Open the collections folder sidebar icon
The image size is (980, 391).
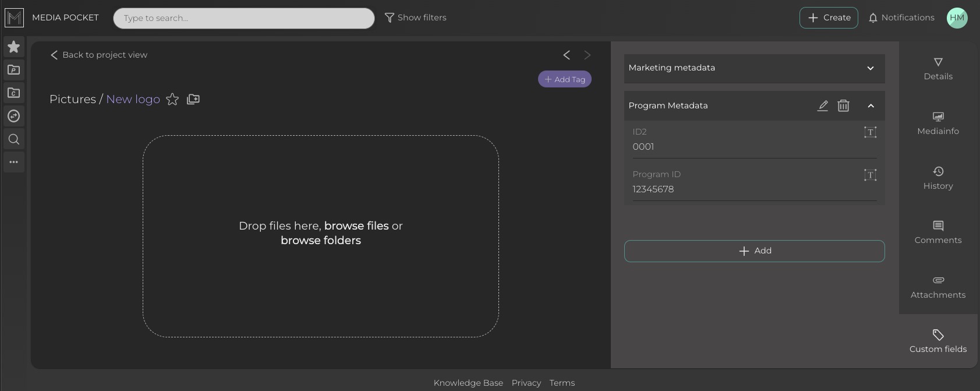click(x=14, y=93)
